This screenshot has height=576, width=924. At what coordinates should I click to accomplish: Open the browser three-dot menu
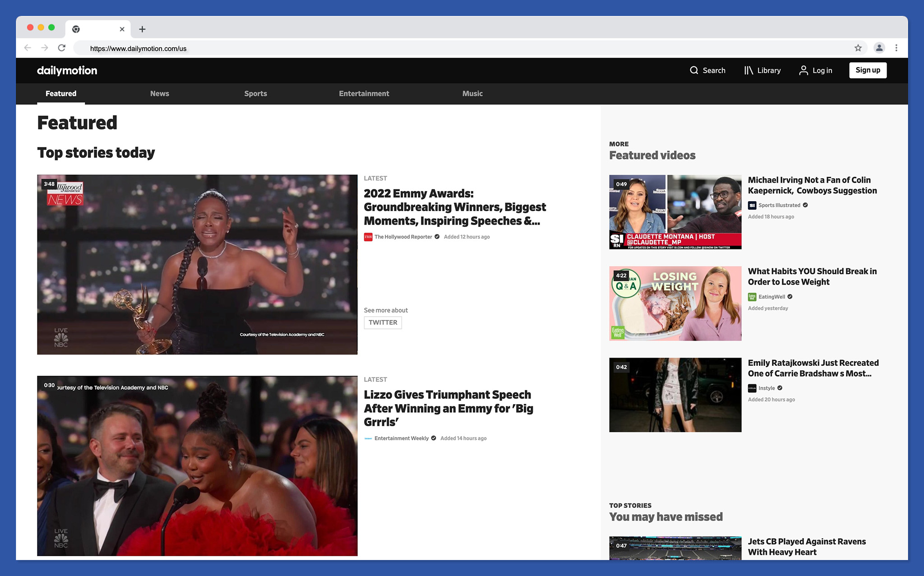(897, 48)
